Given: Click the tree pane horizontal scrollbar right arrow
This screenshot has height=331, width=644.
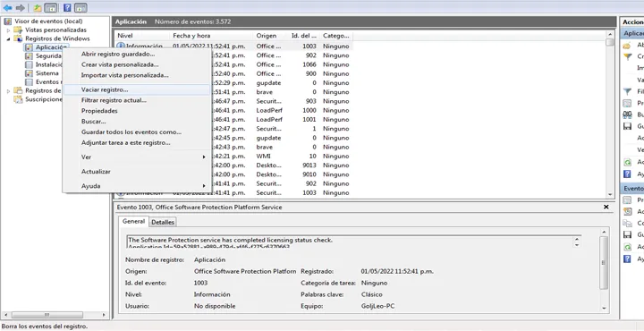Looking at the screenshot, I should tap(104, 315).
